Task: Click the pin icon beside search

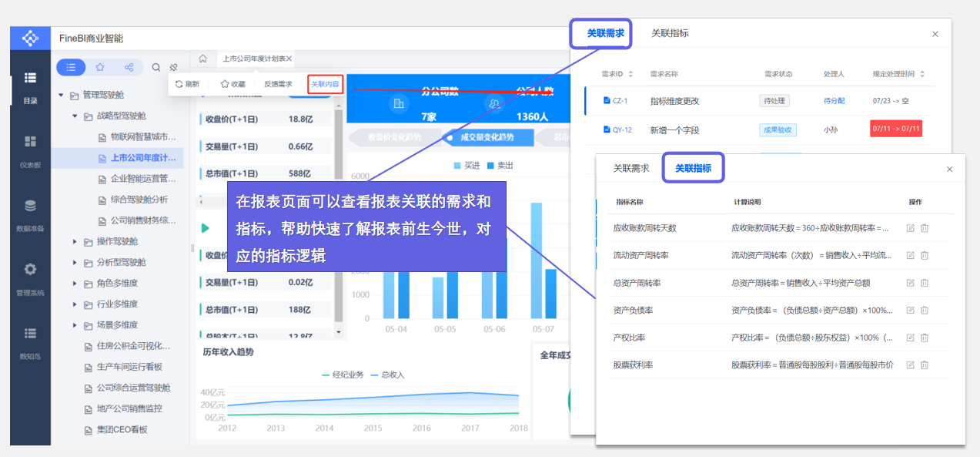Action: click(174, 67)
